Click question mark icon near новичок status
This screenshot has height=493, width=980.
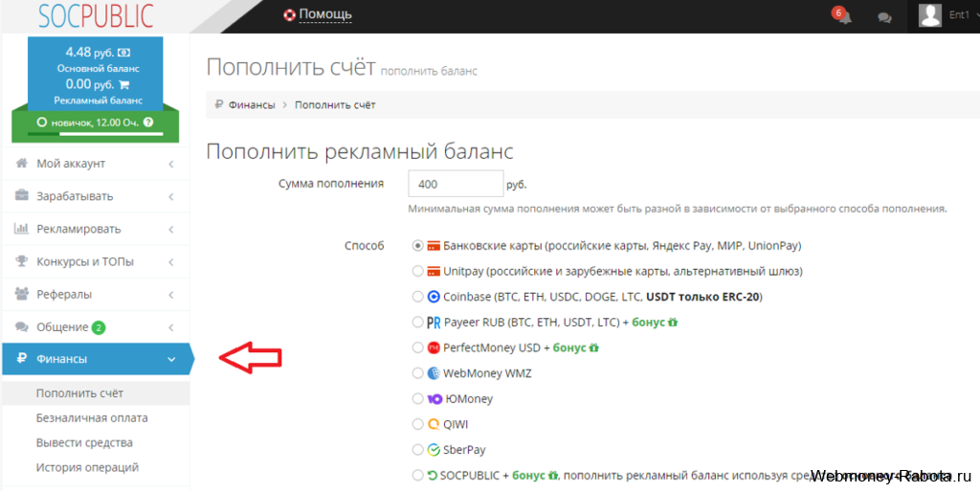coord(148,123)
